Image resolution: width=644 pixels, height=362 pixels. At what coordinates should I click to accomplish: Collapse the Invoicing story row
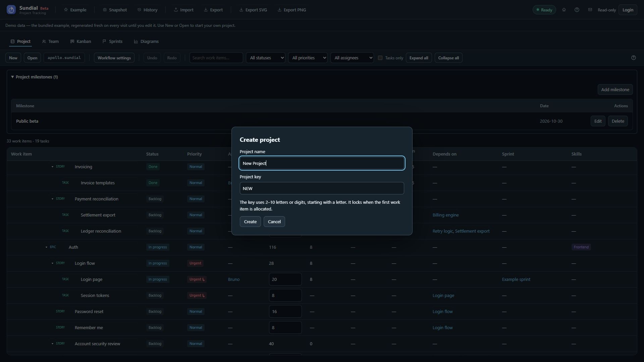(52, 167)
